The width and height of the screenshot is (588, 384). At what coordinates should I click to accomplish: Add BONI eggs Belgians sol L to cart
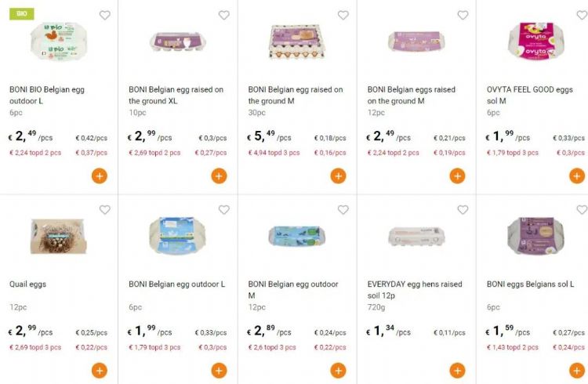pos(577,370)
